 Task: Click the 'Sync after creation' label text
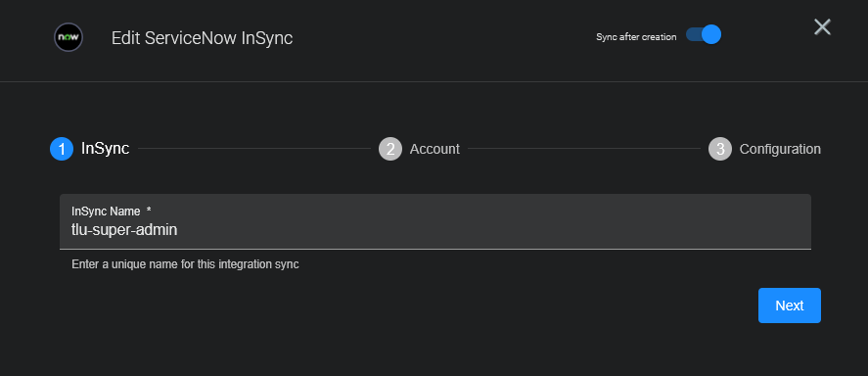[636, 37]
